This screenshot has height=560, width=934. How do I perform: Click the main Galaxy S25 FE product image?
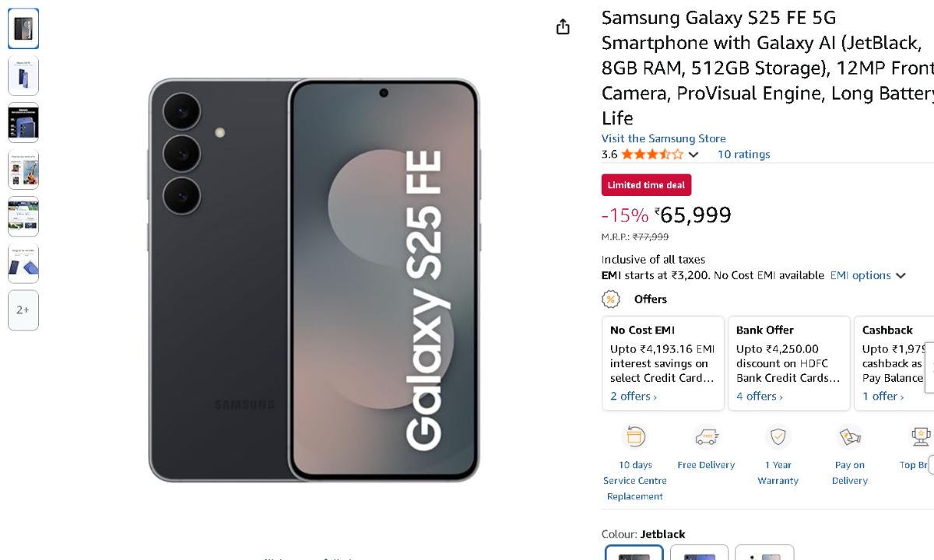[313, 280]
